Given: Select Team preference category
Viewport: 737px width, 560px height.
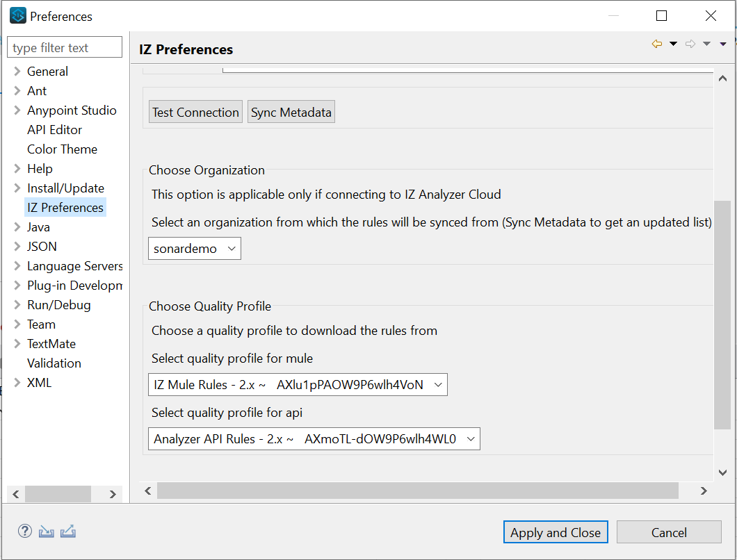Looking at the screenshot, I should click(x=41, y=324).
